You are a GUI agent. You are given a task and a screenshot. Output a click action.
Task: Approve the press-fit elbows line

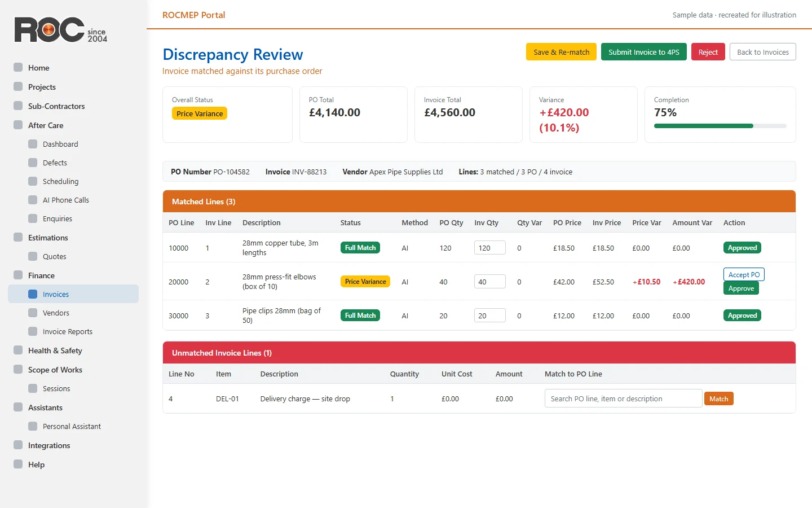[x=741, y=288]
